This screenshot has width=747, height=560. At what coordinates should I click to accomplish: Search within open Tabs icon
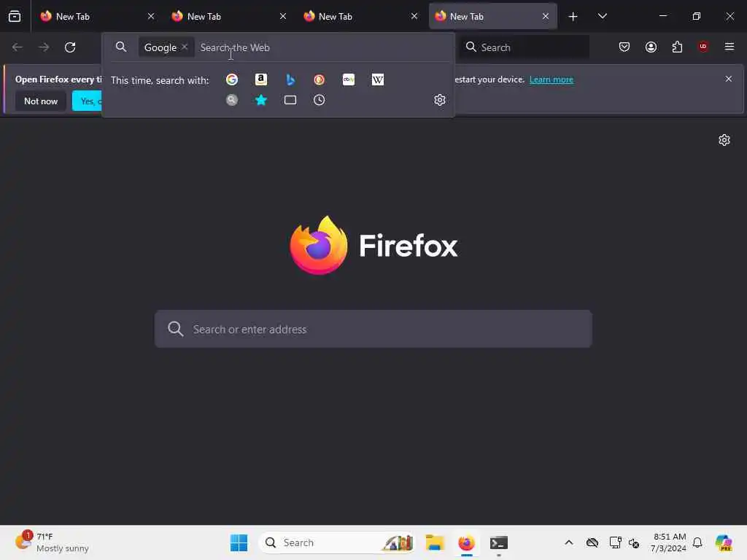[290, 100]
